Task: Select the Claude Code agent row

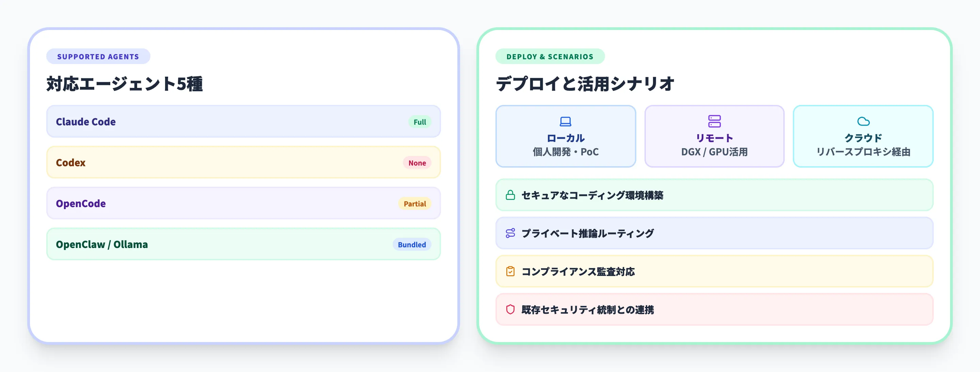Action: pos(244,122)
